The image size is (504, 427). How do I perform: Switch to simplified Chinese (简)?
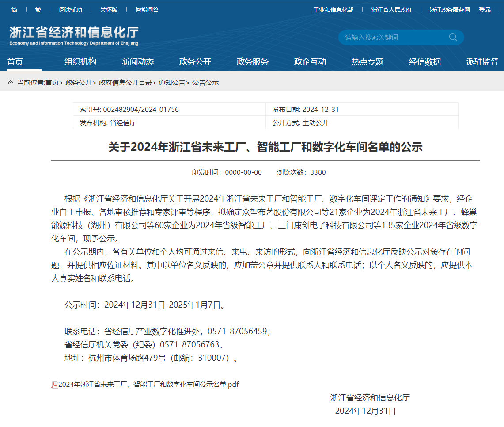tap(15, 10)
